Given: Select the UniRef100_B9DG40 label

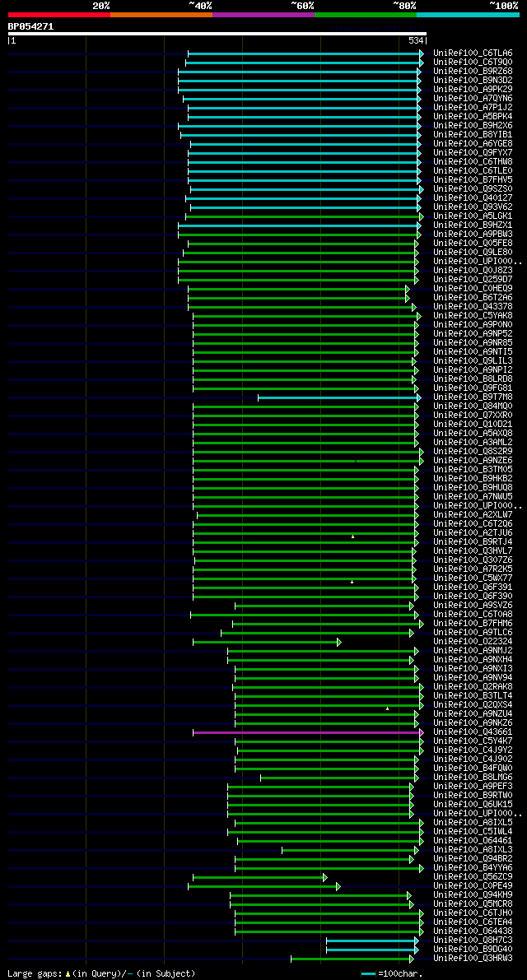Looking at the screenshot, I should (473, 950).
